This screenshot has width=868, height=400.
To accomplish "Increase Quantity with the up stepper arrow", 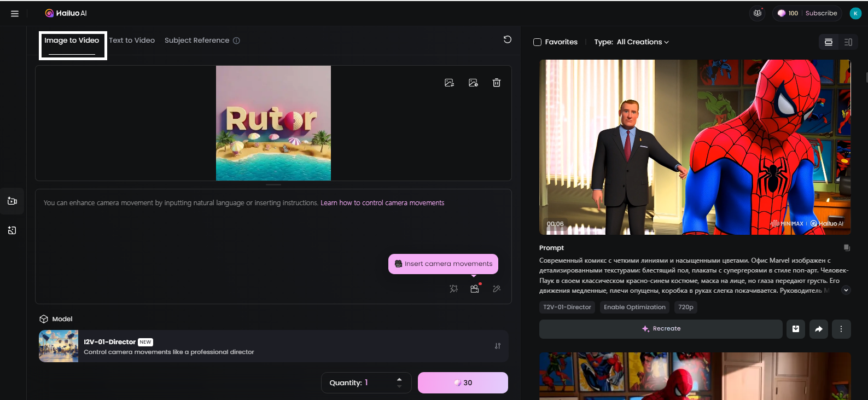I will pyautogui.click(x=399, y=379).
